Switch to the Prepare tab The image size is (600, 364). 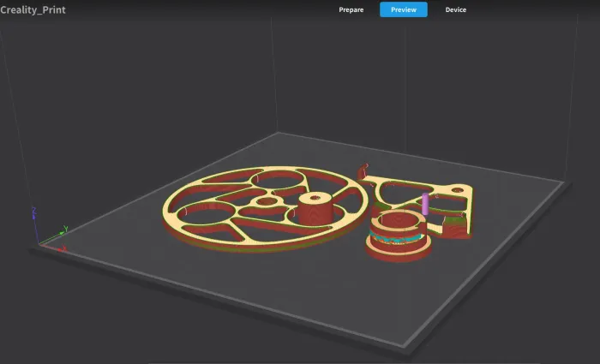[x=351, y=10]
